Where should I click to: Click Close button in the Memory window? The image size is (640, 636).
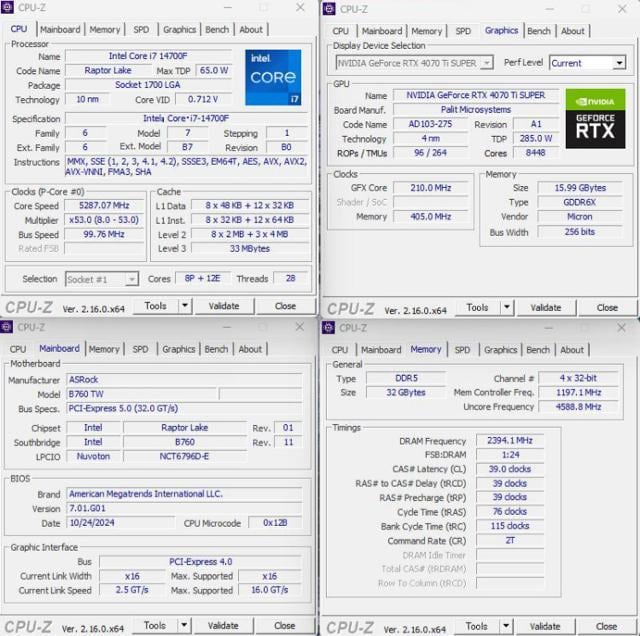606,626
